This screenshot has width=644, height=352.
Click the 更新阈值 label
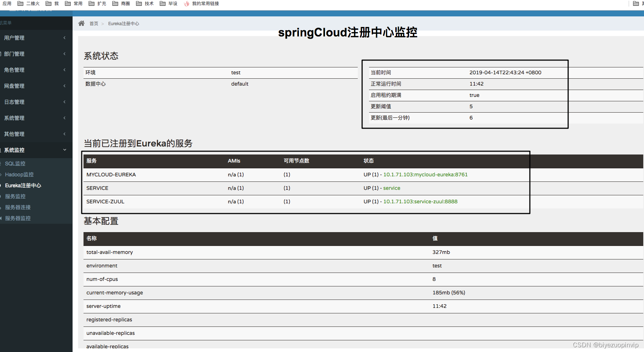click(x=381, y=106)
